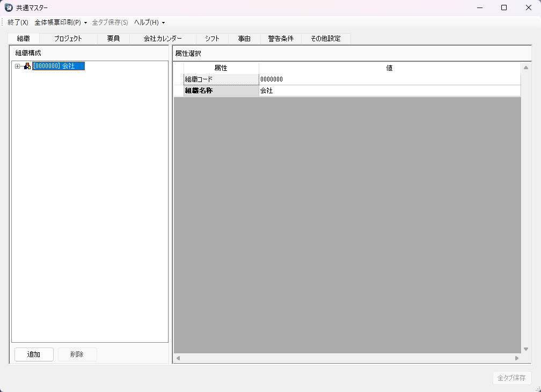Screen dimensions: 541x392
Task: Select the [0000000] 会社 tree item
Action: tap(59, 66)
